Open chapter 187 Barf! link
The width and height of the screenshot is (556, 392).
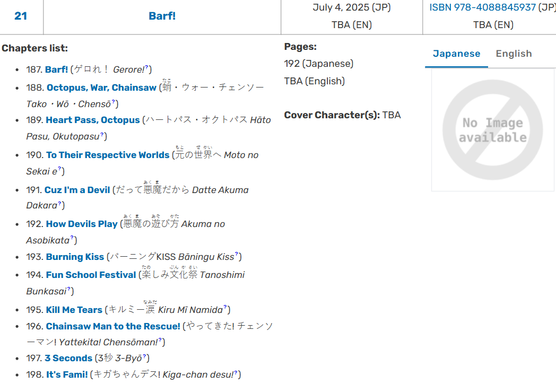57,69
